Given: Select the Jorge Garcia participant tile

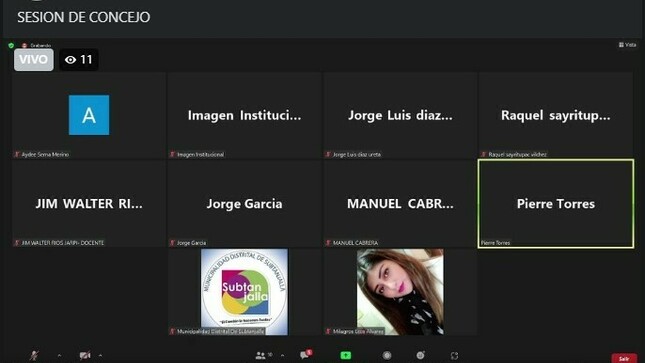Looking at the screenshot, I should pyautogui.click(x=244, y=204).
